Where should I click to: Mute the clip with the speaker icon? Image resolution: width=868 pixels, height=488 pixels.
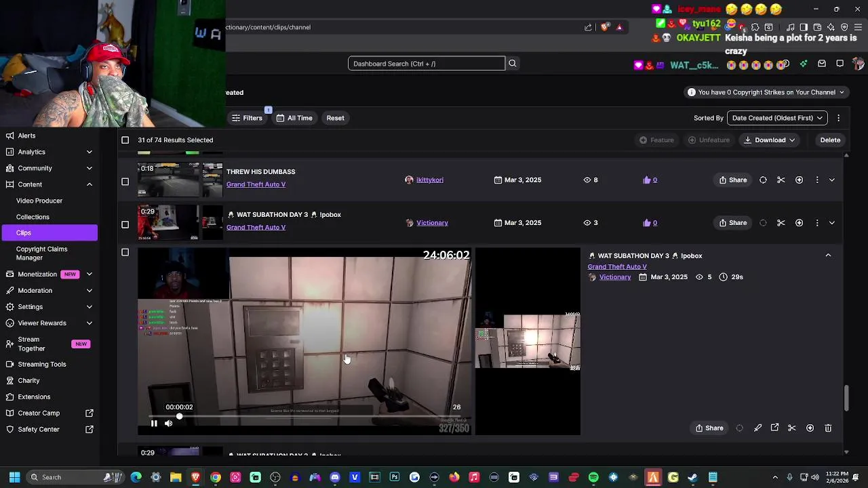tap(168, 424)
